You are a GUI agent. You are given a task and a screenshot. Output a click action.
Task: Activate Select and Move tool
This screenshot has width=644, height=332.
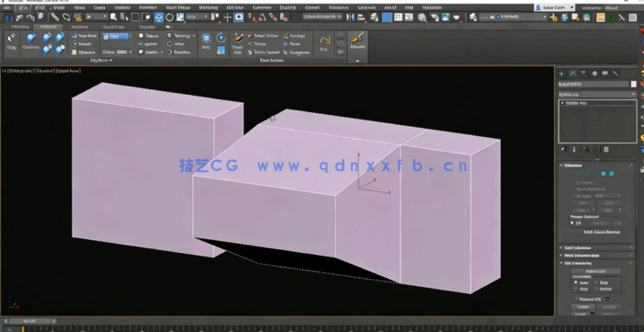[x=159, y=17]
